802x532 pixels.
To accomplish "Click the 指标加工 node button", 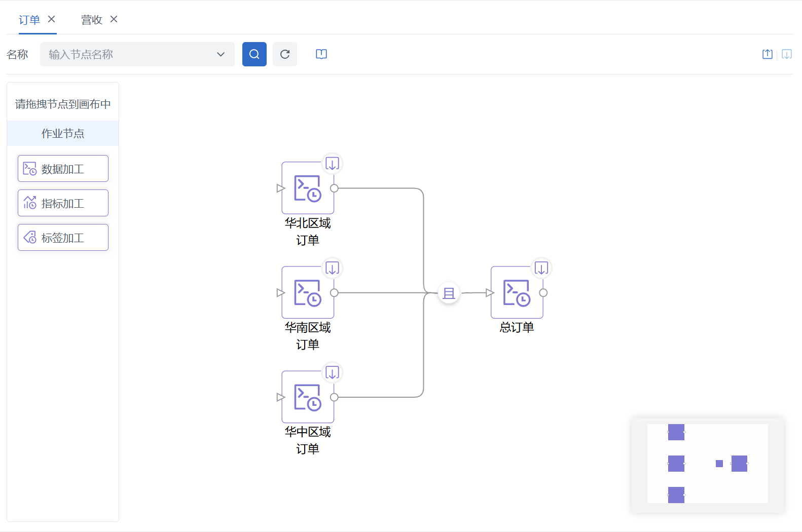I will (x=63, y=203).
